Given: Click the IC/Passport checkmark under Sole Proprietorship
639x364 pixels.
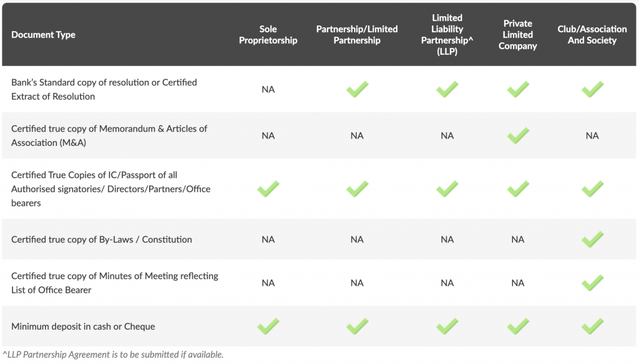Looking at the screenshot, I should pyautogui.click(x=268, y=189).
